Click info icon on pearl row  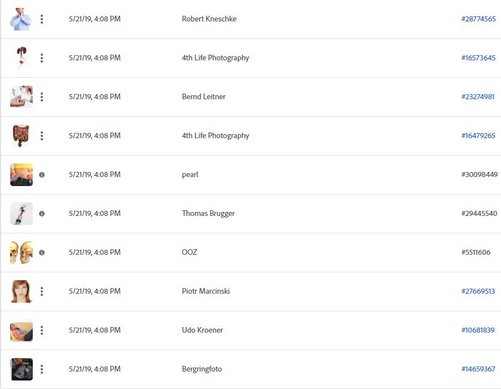[42, 175]
